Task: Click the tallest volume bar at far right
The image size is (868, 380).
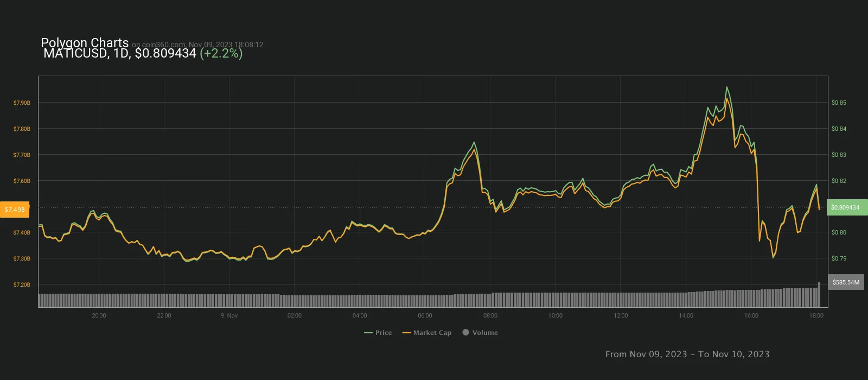Action: [819, 294]
